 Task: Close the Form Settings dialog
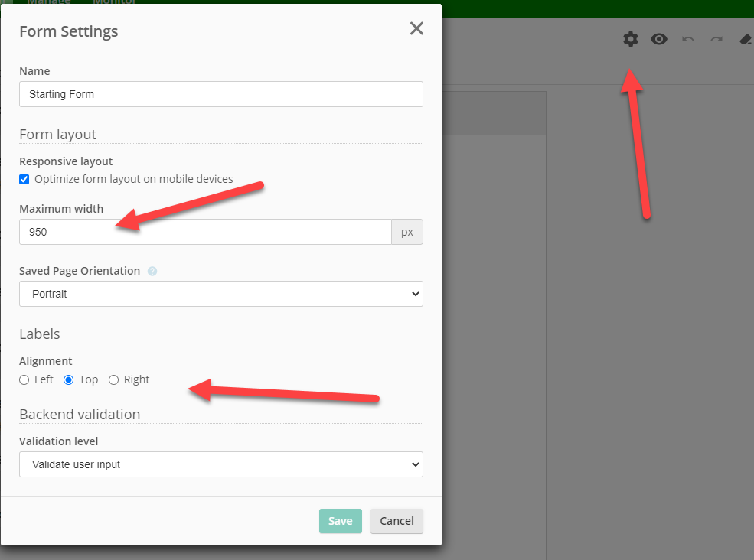pyautogui.click(x=416, y=29)
